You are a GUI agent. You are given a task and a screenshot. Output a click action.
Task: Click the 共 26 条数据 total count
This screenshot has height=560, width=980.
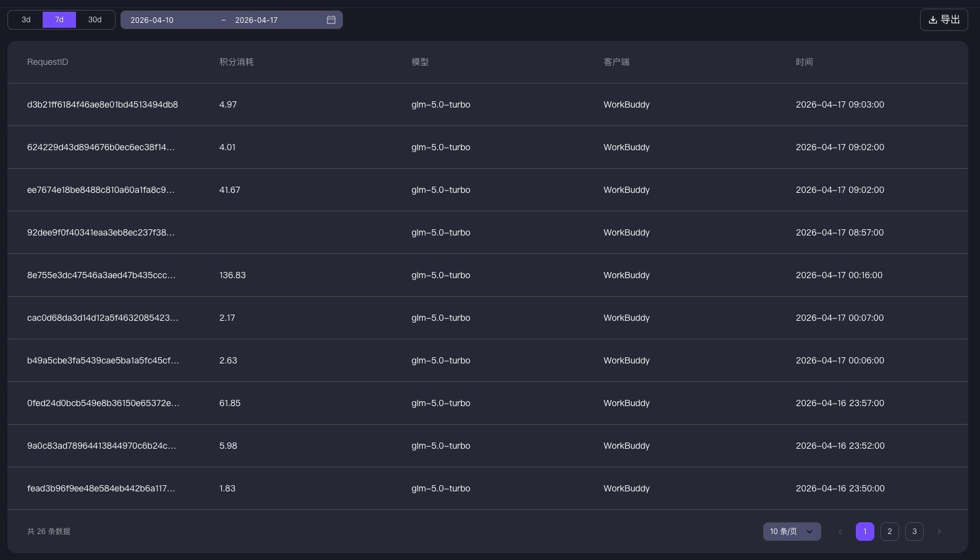[x=49, y=532]
